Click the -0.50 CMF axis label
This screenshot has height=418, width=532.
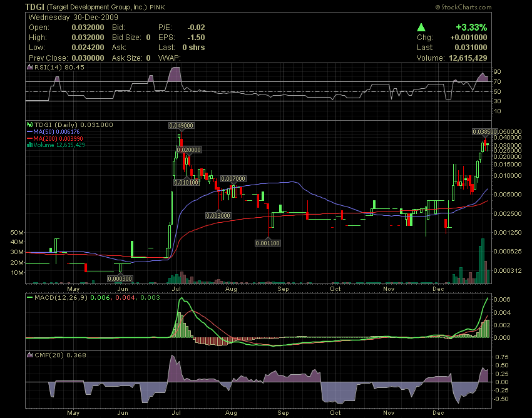coord(501,399)
